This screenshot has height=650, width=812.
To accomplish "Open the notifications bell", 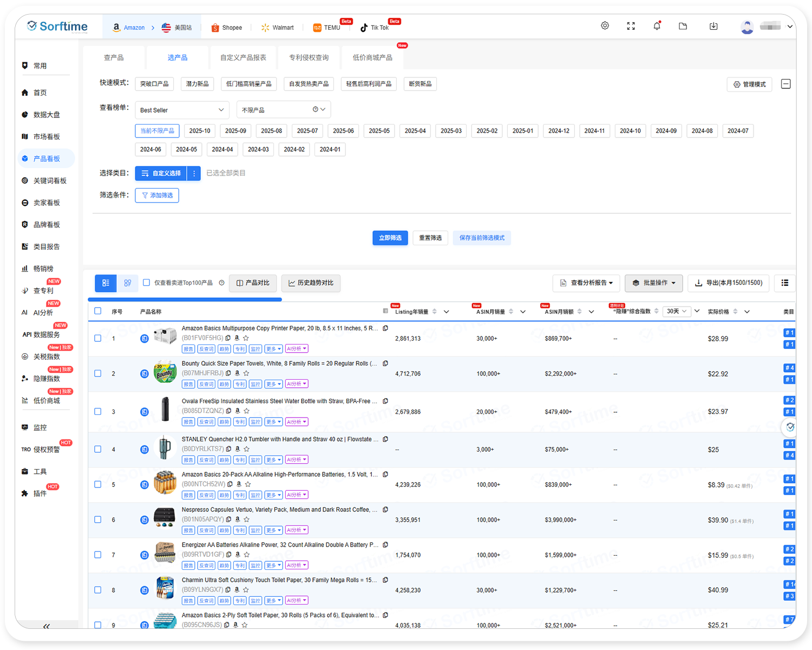I will (657, 26).
